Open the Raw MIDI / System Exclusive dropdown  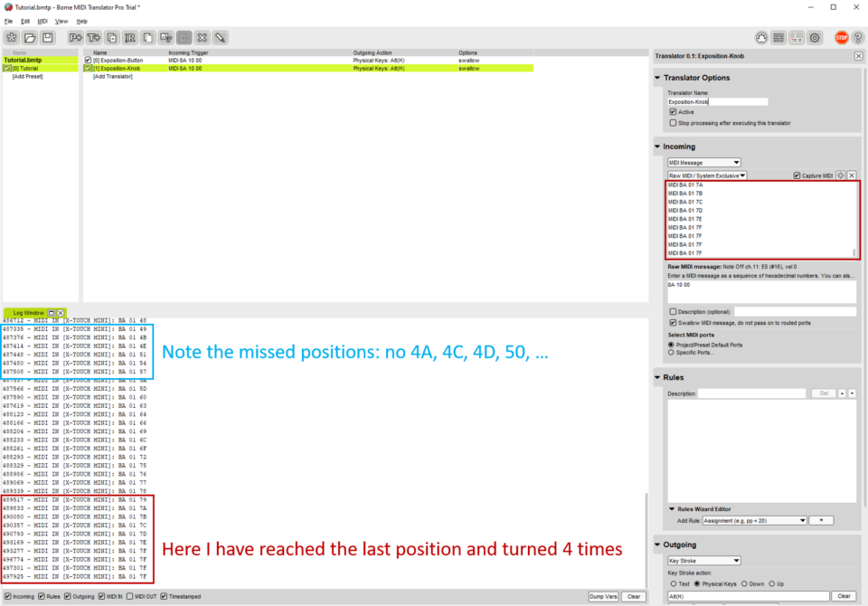tap(707, 175)
